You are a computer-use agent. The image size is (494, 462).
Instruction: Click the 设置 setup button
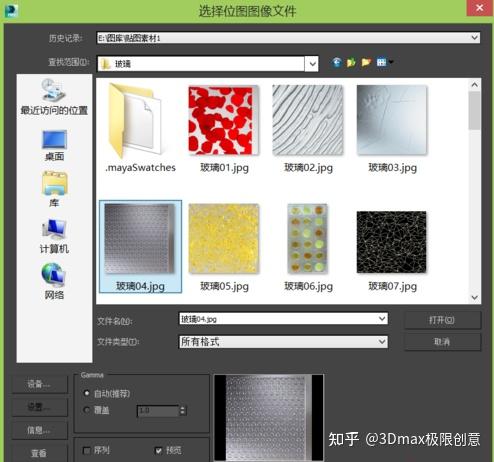click(x=39, y=407)
